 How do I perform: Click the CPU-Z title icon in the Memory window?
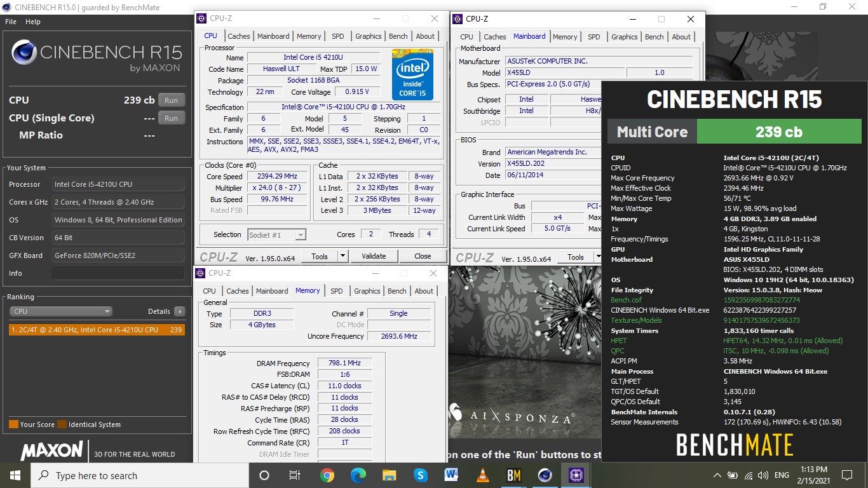[x=200, y=273]
